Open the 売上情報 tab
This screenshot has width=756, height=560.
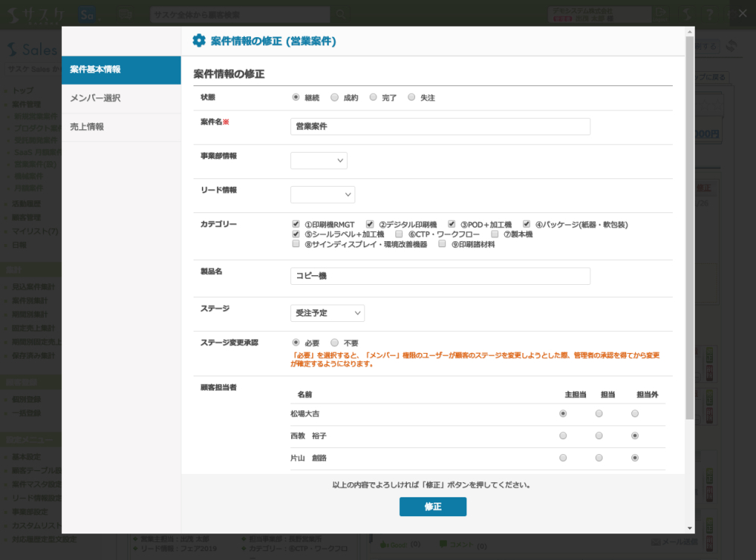(121, 127)
